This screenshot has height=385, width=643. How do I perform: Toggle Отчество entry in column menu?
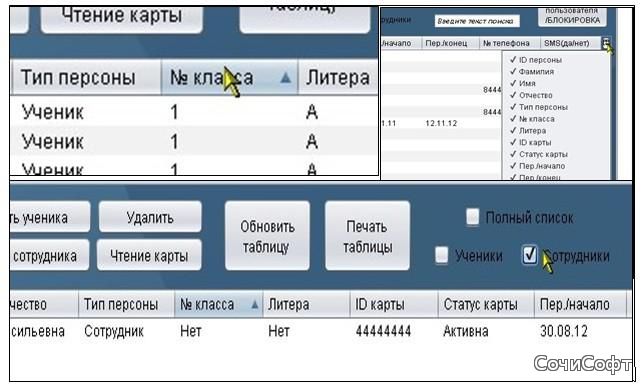tap(531, 95)
